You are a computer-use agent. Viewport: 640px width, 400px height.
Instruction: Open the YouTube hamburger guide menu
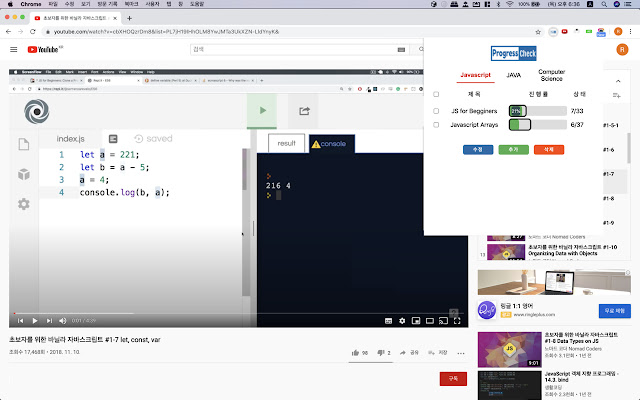point(14,48)
